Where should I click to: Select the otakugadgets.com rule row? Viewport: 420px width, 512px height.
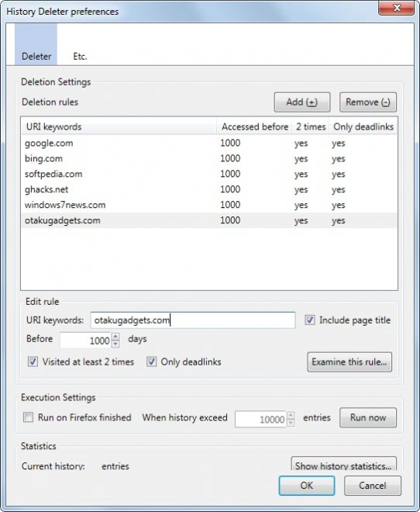209,220
